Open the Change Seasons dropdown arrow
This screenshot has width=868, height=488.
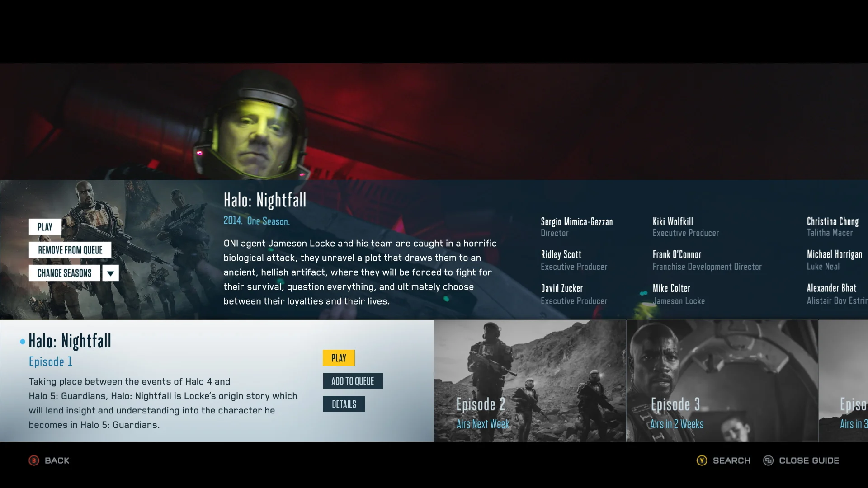tap(110, 273)
